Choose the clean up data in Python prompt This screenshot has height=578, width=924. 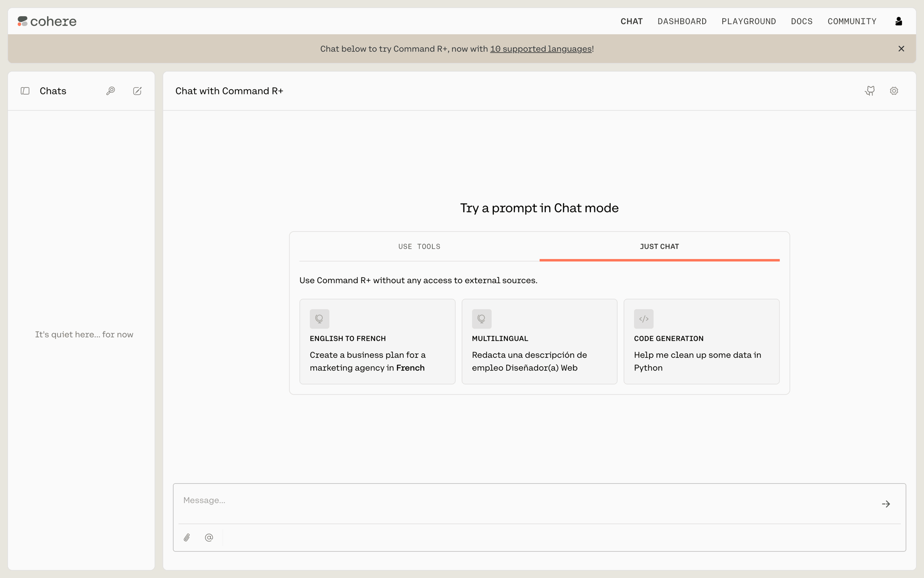(702, 342)
